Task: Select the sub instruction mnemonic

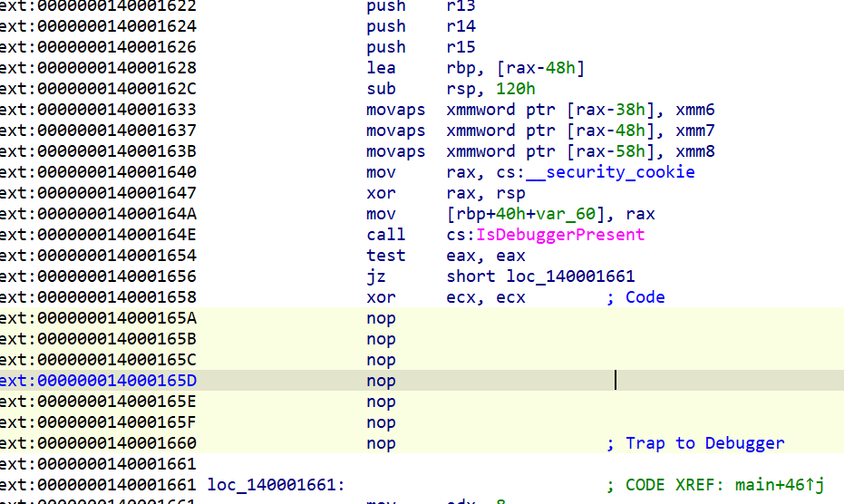Action: [381, 89]
